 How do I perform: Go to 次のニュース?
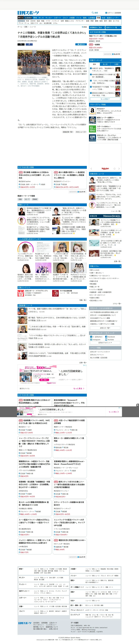[81, 132]
